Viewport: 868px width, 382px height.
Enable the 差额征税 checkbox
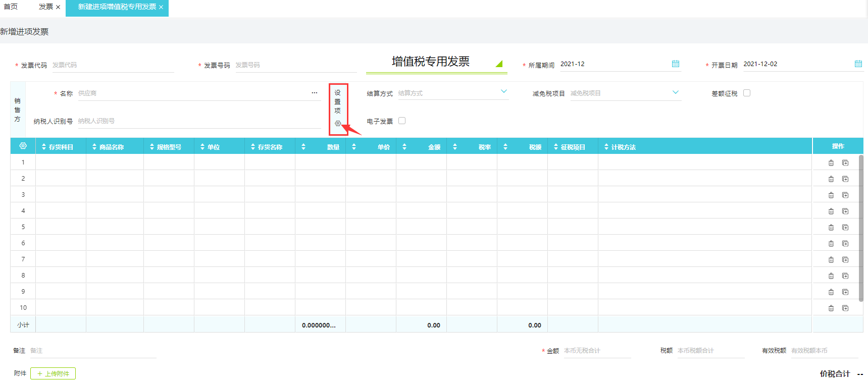[746, 93]
